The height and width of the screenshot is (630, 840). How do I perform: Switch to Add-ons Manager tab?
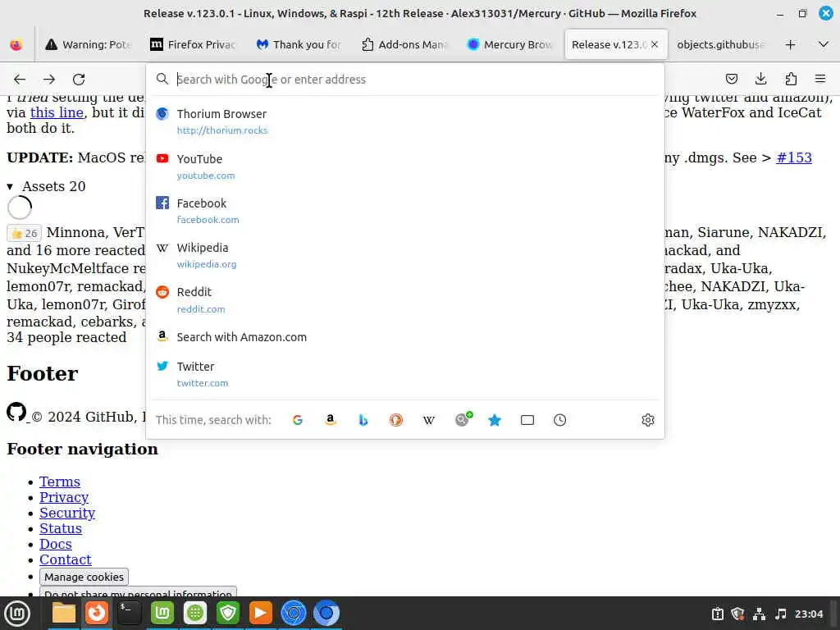(404, 45)
